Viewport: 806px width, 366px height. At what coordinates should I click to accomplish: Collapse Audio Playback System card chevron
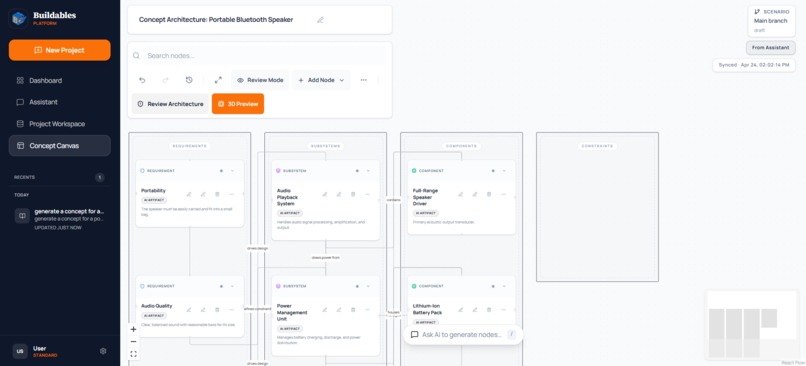click(x=368, y=171)
